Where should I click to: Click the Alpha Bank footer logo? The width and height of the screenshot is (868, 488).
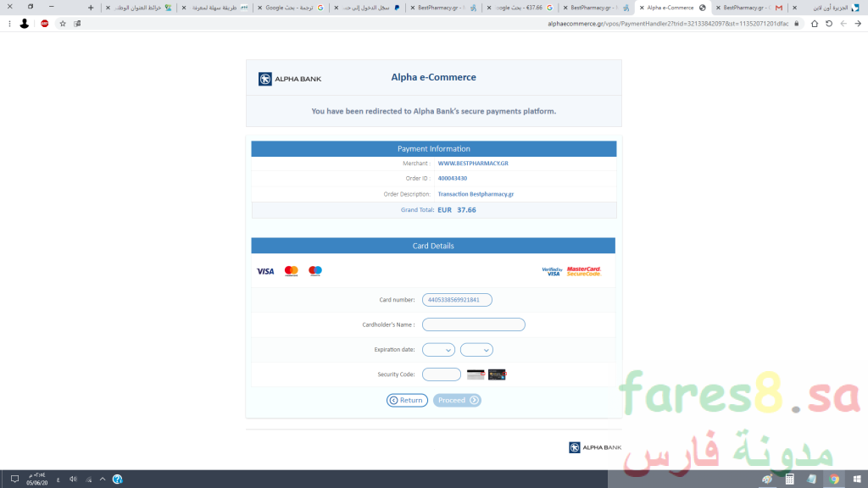pyautogui.click(x=595, y=447)
